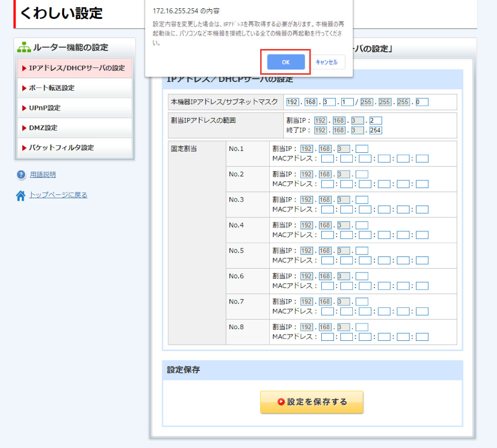Click the 本機器IPアドレス/サブネットマスク label
497x448 pixels.
tap(224, 102)
